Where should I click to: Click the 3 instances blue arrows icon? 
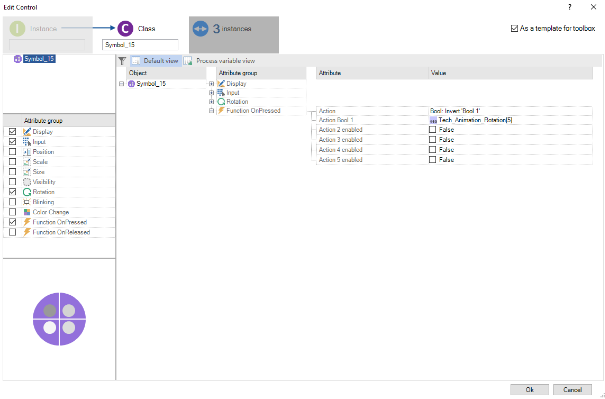(x=200, y=29)
